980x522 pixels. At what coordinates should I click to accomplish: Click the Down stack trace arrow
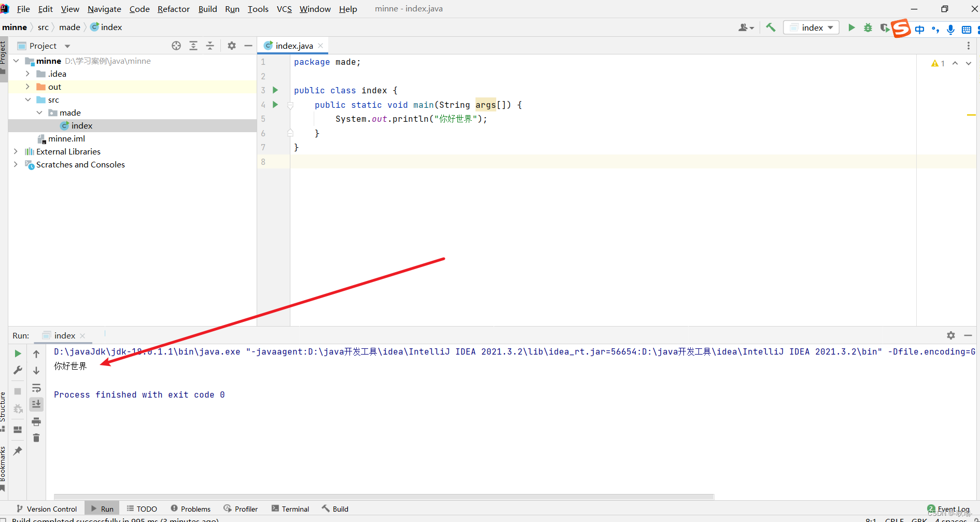pyautogui.click(x=36, y=370)
